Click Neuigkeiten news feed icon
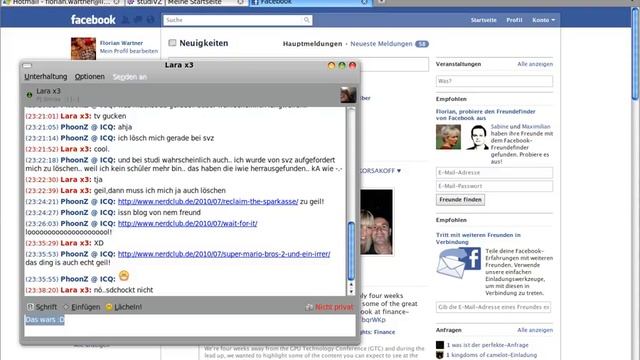 point(172,43)
